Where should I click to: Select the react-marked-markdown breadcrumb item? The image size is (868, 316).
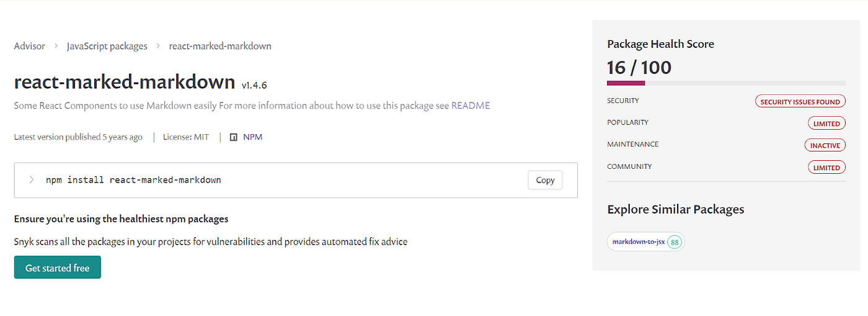pos(220,46)
